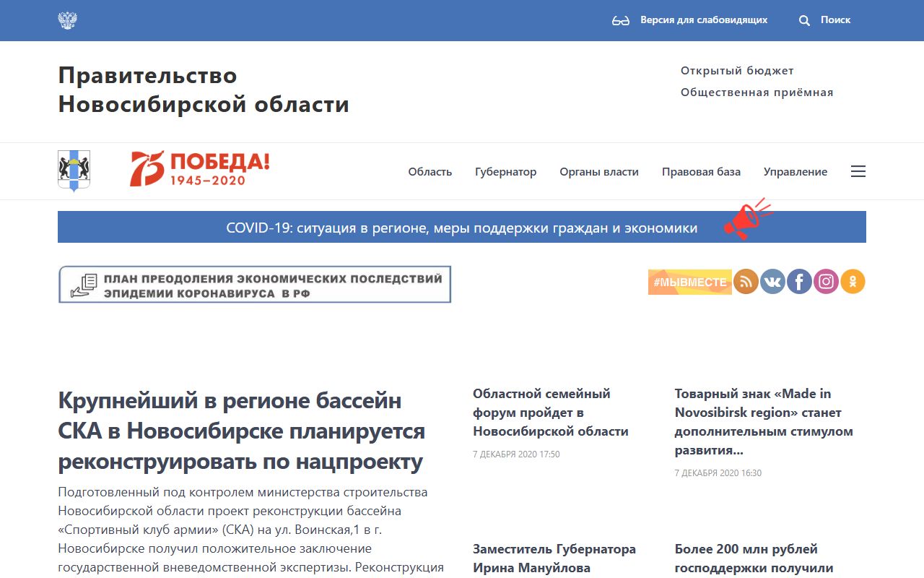Click the date '7 декабря 2020 17:50'

coord(516,454)
